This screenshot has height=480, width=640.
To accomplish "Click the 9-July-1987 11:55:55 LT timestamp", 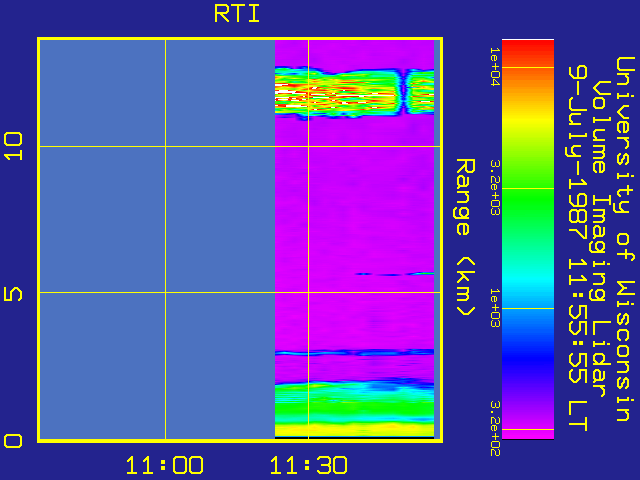I will [578, 248].
